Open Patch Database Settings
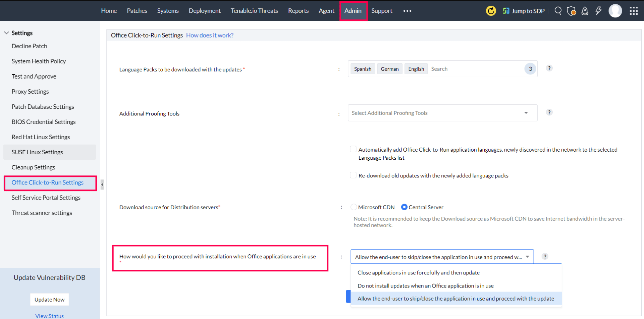This screenshot has height=319, width=644. [43, 107]
